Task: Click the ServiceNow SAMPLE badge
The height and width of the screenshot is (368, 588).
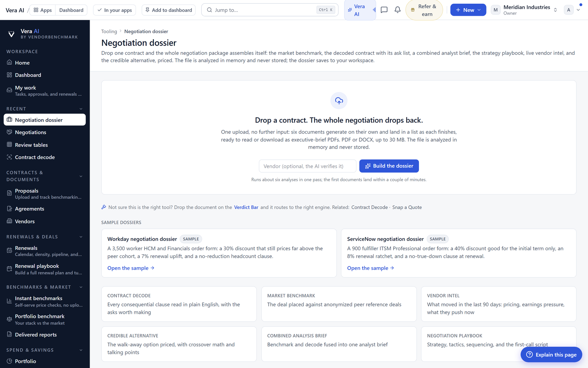Action: point(438,239)
